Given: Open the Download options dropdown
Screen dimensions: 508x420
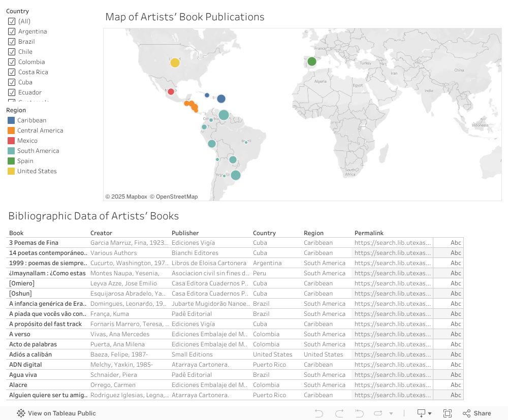Looking at the screenshot, I should [424, 413].
